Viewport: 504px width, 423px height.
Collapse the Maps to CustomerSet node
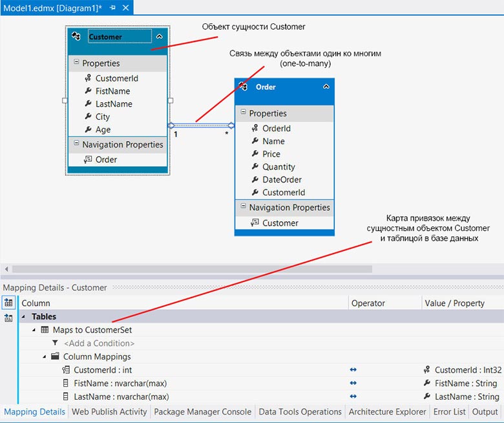[x=34, y=330]
